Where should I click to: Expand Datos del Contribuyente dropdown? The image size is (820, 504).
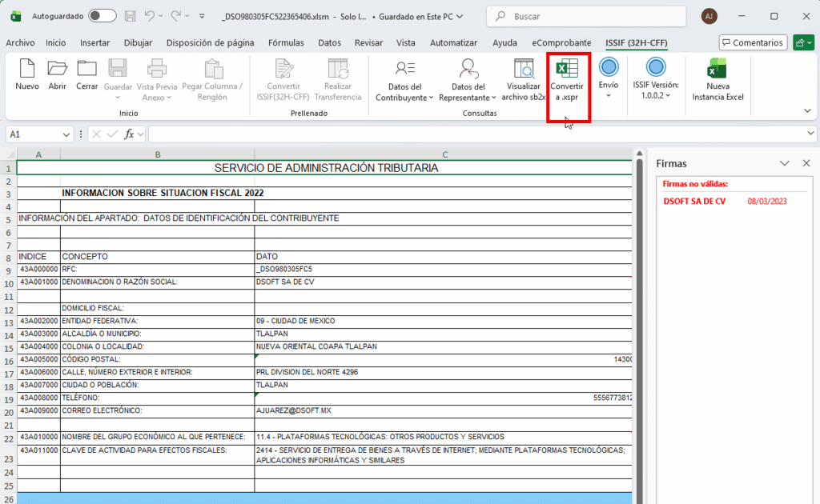[x=405, y=81]
